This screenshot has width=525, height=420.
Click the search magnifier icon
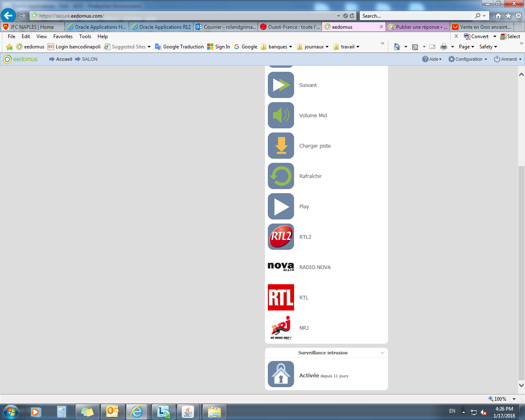[478, 16]
